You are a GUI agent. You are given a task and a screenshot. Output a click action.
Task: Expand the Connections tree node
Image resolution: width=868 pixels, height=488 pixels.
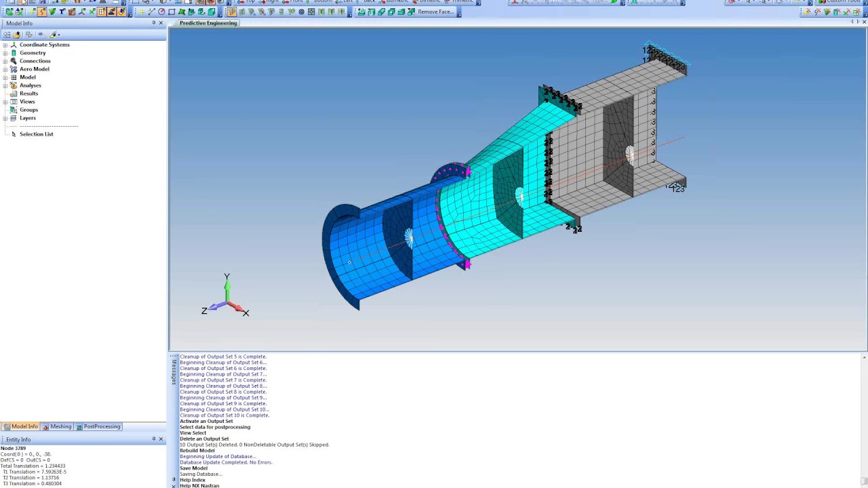tap(5, 61)
